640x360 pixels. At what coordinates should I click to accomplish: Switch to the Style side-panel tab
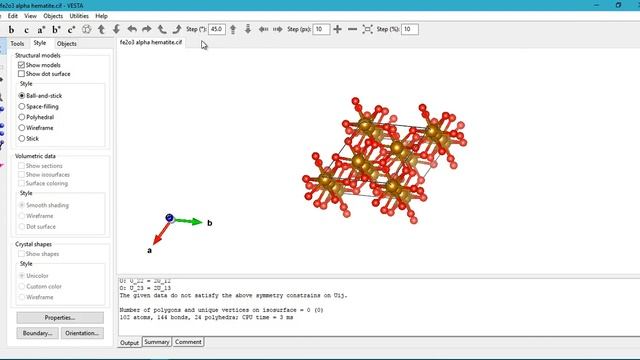(40, 43)
